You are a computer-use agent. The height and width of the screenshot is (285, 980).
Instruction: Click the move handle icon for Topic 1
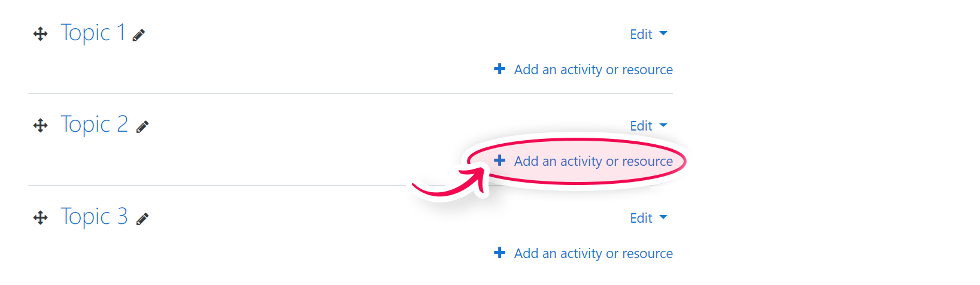click(40, 34)
